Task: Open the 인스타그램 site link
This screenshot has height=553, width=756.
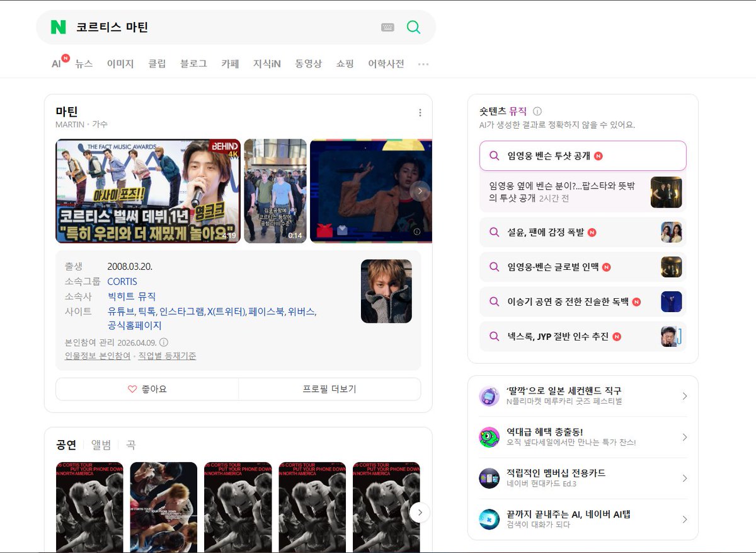Action: click(181, 311)
